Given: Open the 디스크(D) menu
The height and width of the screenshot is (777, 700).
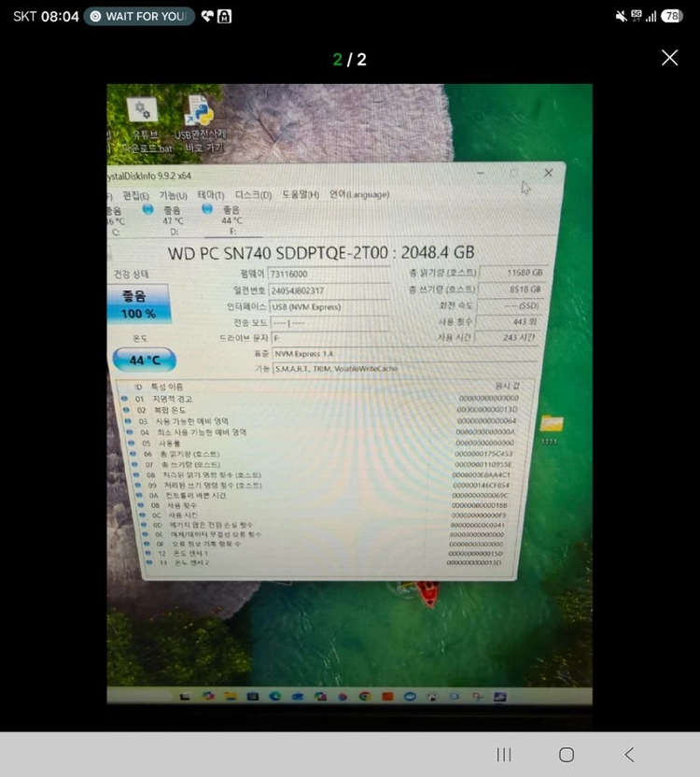Looking at the screenshot, I should click(253, 195).
